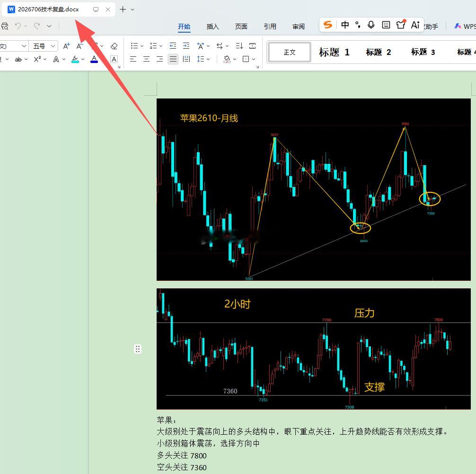Increase paragraph indent

186,46
